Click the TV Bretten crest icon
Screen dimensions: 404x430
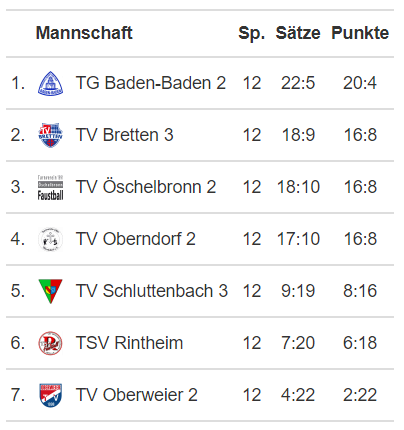click(50, 135)
